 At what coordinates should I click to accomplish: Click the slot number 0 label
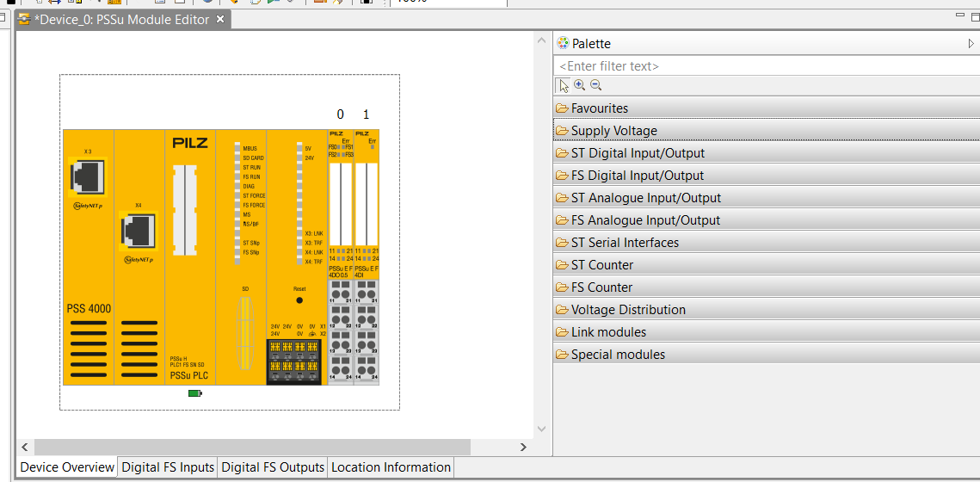pyautogui.click(x=340, y=114)
